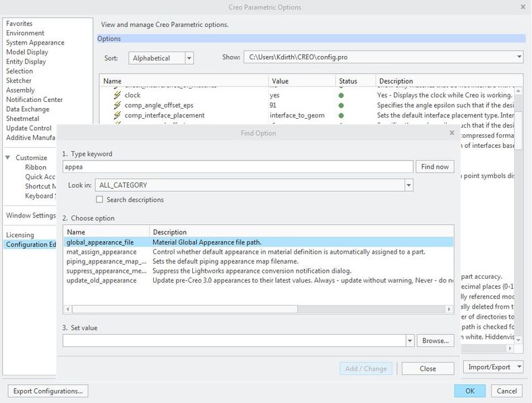Open the Update Control category

(29, 128)
